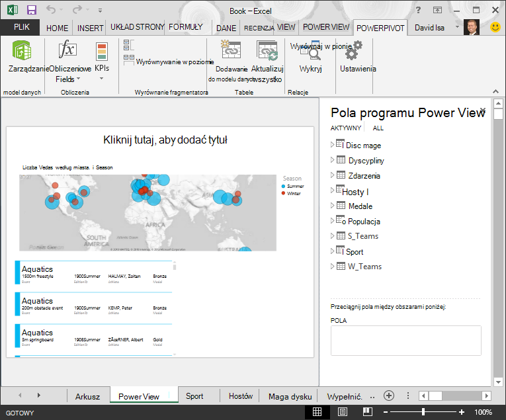Click the vertical slicer alignment icon

(x=129, y=45)
